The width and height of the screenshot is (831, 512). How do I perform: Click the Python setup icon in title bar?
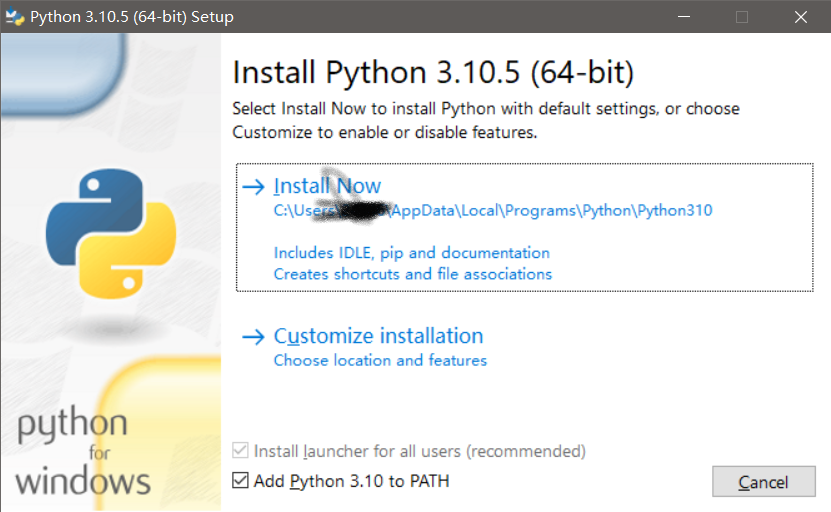[15, 16]
